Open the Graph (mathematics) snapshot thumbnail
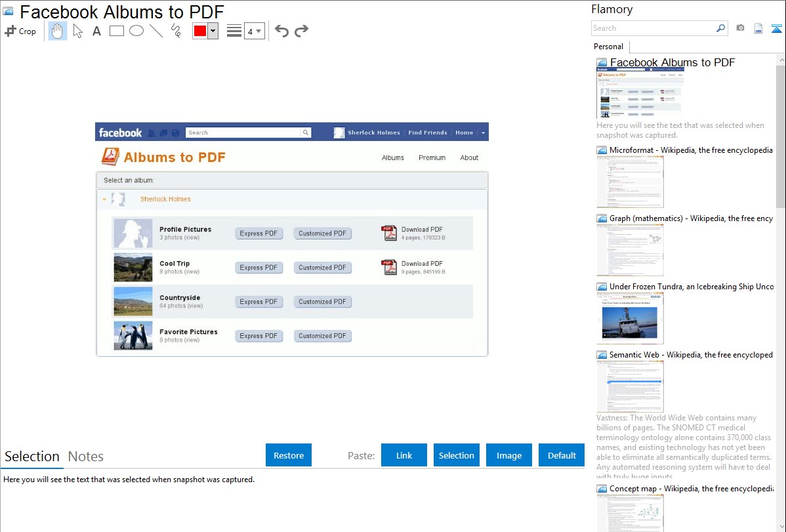 coord(630,250)
